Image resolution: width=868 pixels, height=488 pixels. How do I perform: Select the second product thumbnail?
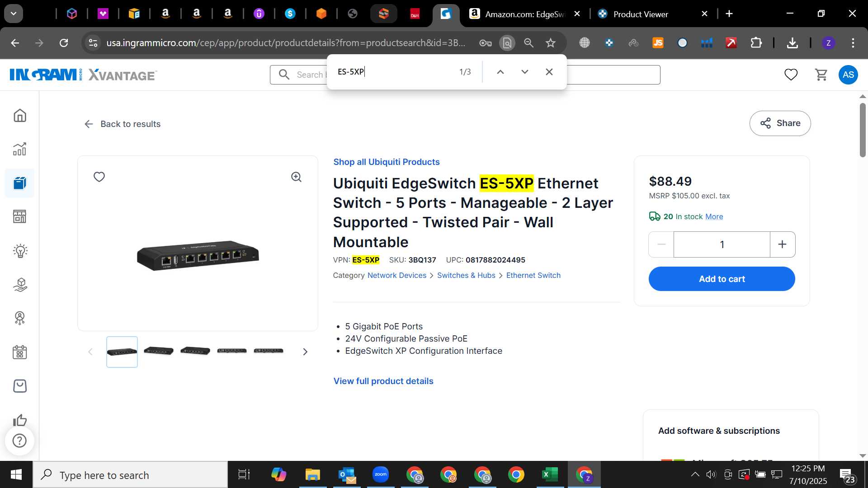click(158, 351)
